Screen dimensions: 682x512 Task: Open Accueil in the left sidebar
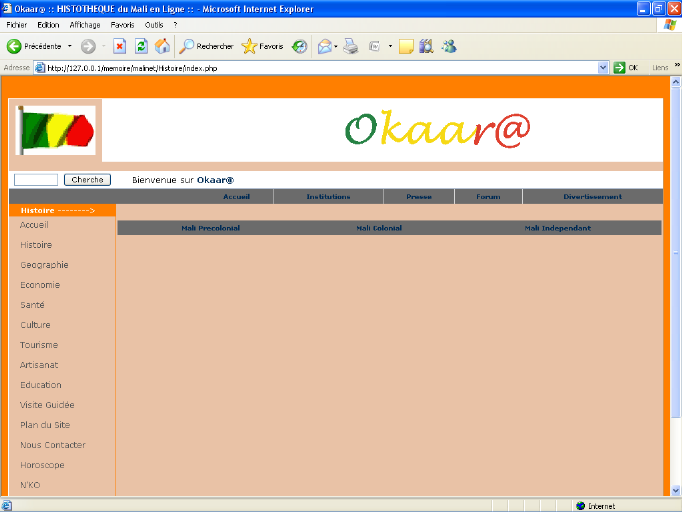[34, 225]
